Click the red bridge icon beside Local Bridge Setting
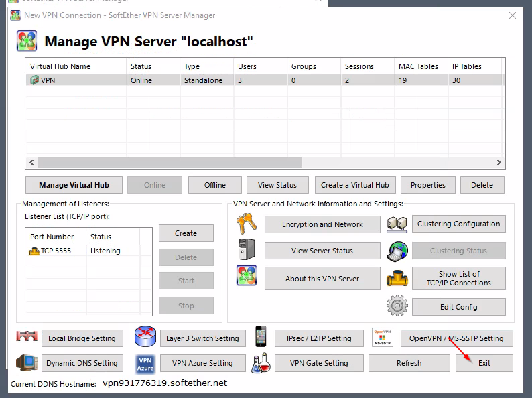The width and height of the screenshot is (532, 398). pyautogui.click(x=27, y=336)
